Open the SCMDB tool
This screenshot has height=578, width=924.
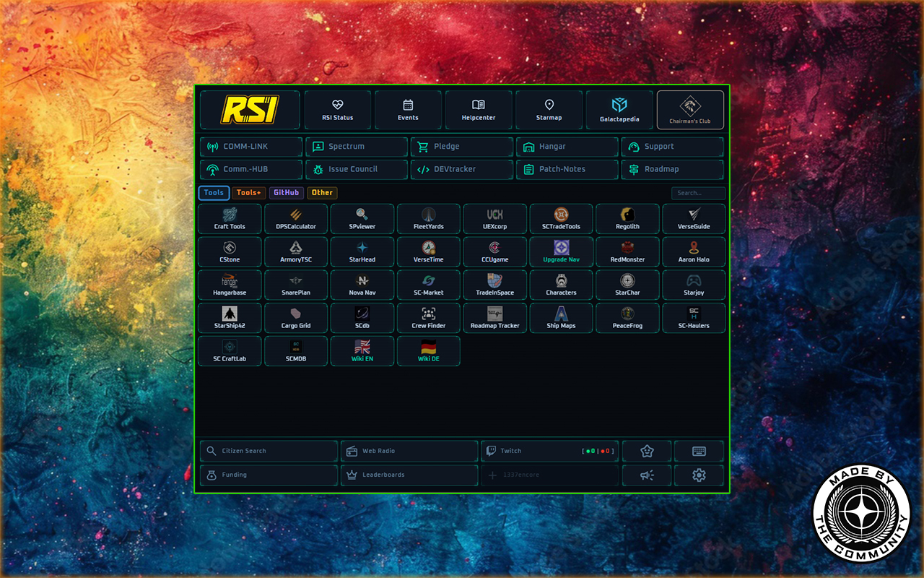pos(296,351)
